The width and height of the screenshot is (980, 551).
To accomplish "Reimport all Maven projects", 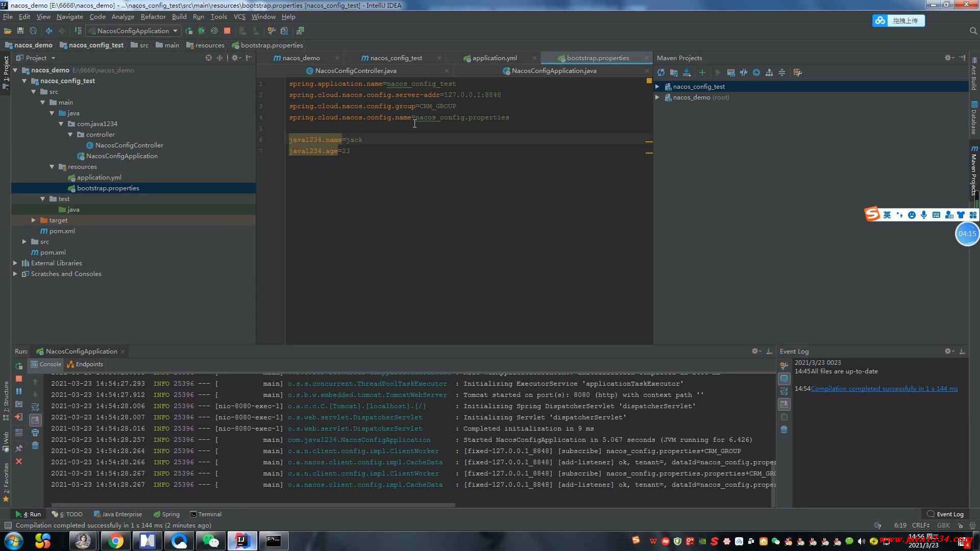I will click(x=661, y=73).
